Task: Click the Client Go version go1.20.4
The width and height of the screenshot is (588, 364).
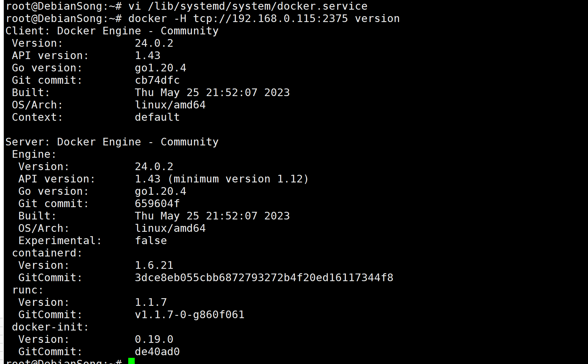Action: click(x=160, y=68)
